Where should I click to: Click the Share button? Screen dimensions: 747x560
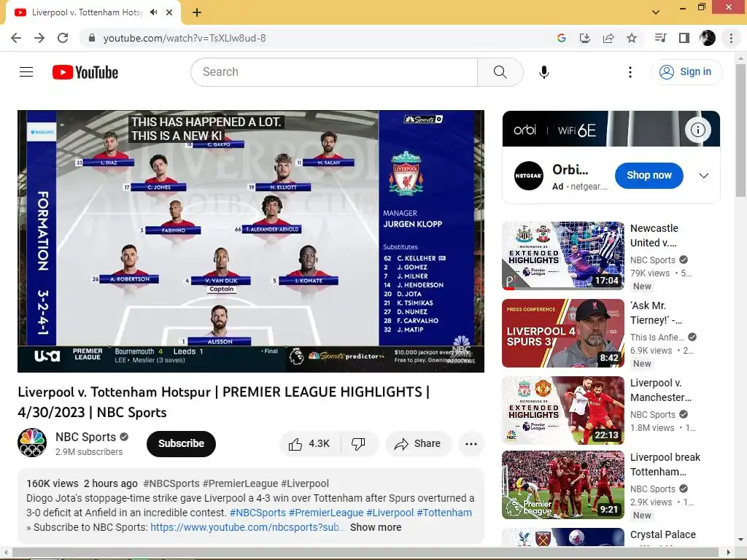418,444
